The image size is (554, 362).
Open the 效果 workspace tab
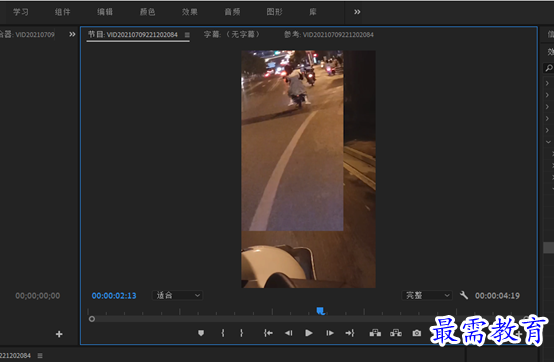coord(190,12)
